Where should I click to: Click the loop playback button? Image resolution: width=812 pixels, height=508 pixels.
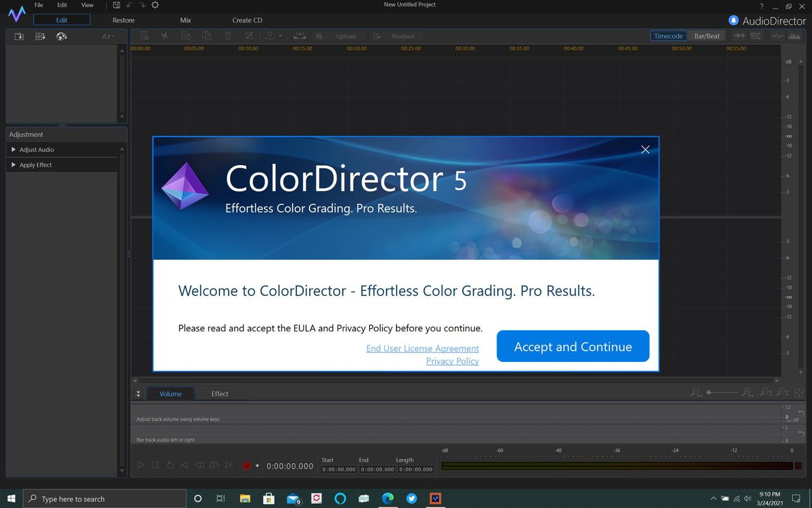point(170,465)
